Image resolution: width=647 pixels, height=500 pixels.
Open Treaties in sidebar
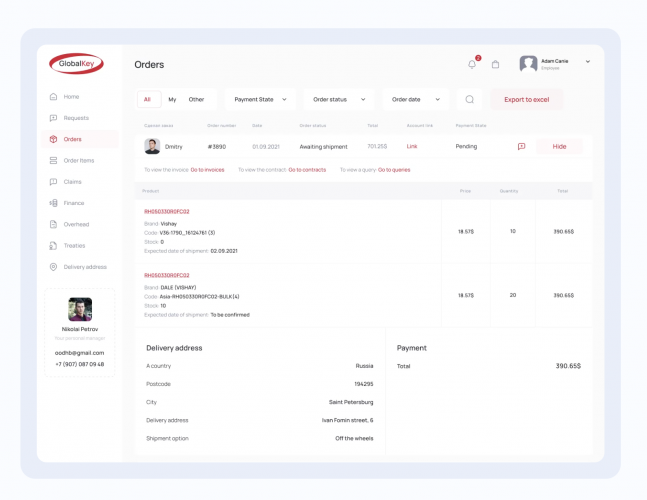click(x=74, y=245)
